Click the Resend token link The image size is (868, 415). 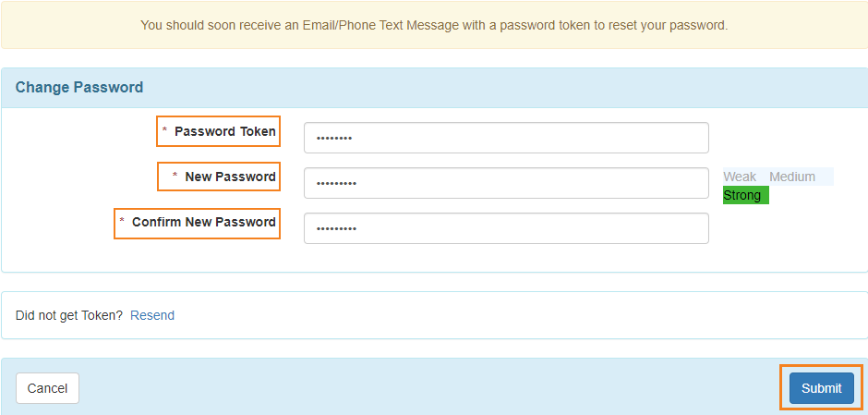pos(152,315)
